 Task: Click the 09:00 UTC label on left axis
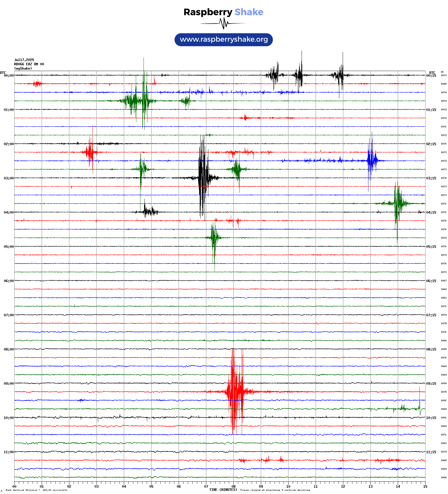[9, 384]
